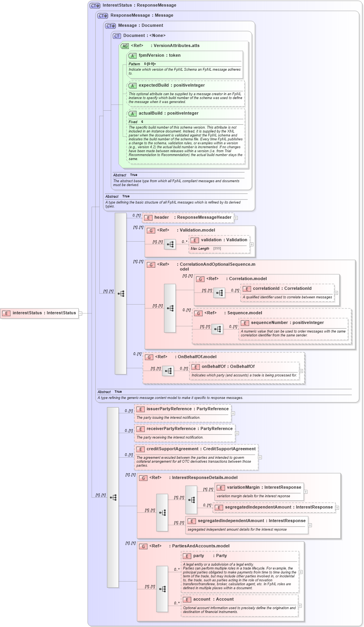Expand the receiverPartyReference element
The height and width of the screenshot is (627, 364).
pyautogui.click(x=237, y=433)
